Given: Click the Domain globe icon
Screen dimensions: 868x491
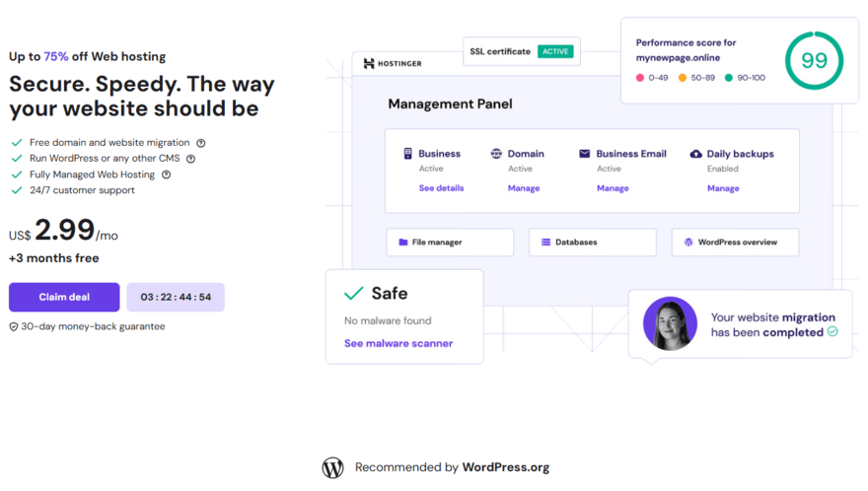Looking at the screenshot, I should pos(496,154).
